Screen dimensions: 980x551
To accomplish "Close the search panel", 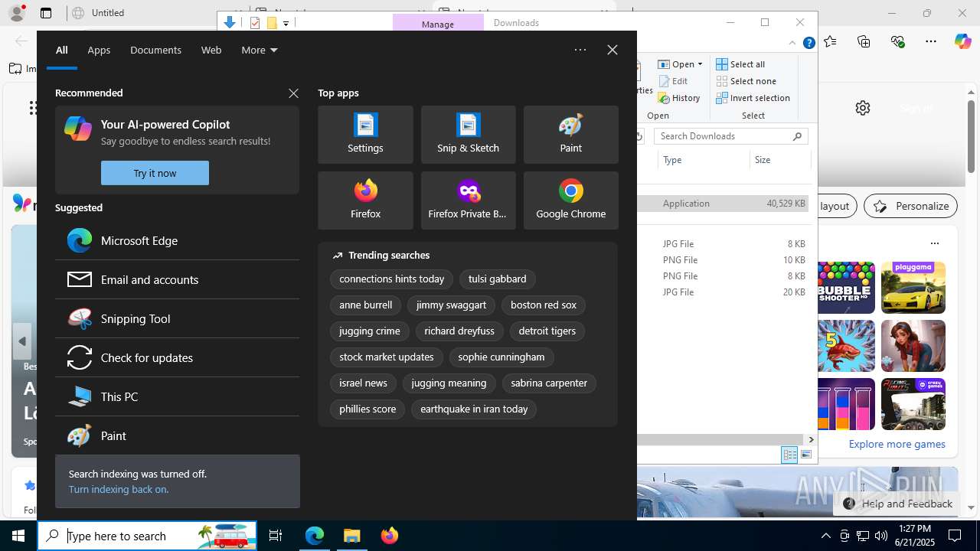I will [612, 50].
